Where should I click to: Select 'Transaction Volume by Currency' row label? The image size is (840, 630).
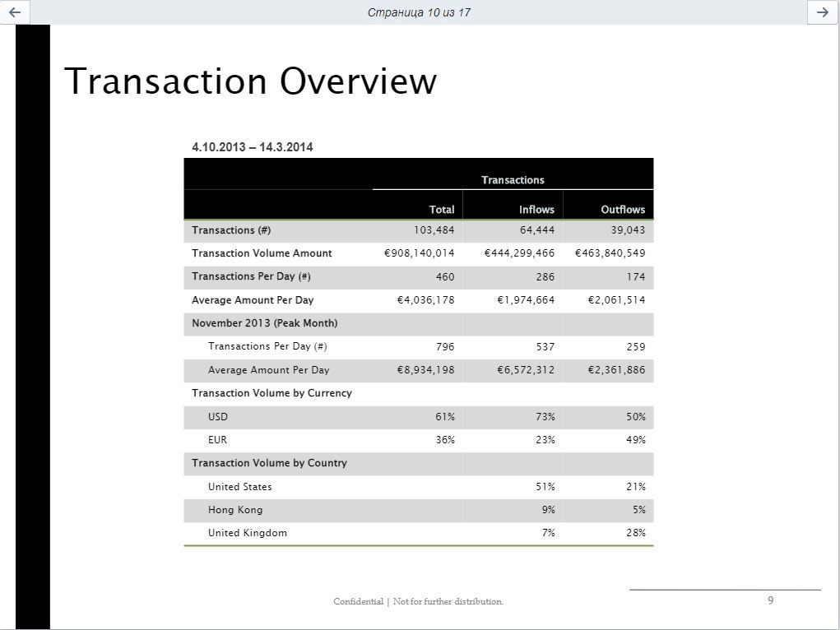point(271,393)
